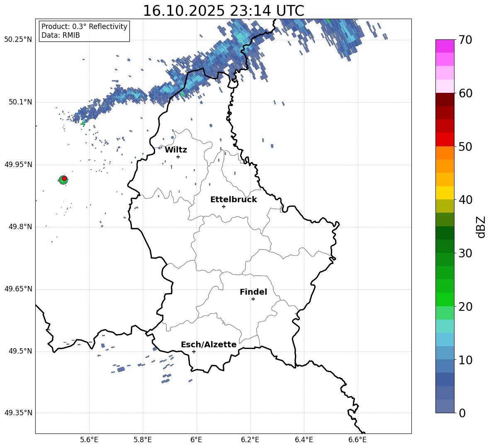The height and width of the screenshot is (448, 491).
Task: Click the colorbar 30 tick label
Action: pyautogui.click(x=465, y=253)
